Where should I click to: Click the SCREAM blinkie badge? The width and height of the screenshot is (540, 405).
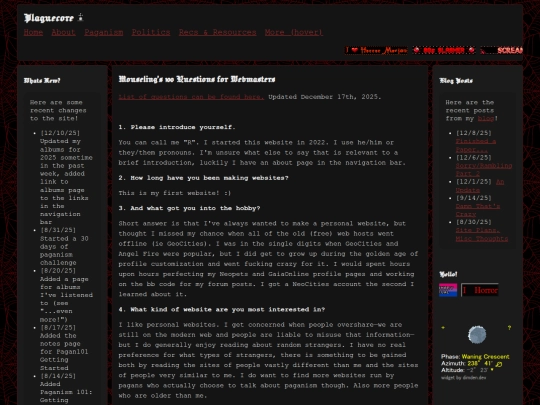point(501,50)
